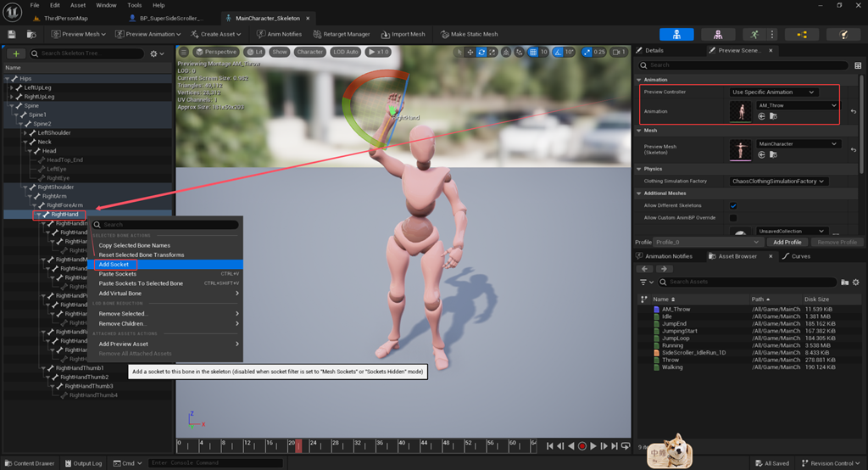Open details view options grid icon
This screenshot has width=868, height=470.
pos(858,65)
